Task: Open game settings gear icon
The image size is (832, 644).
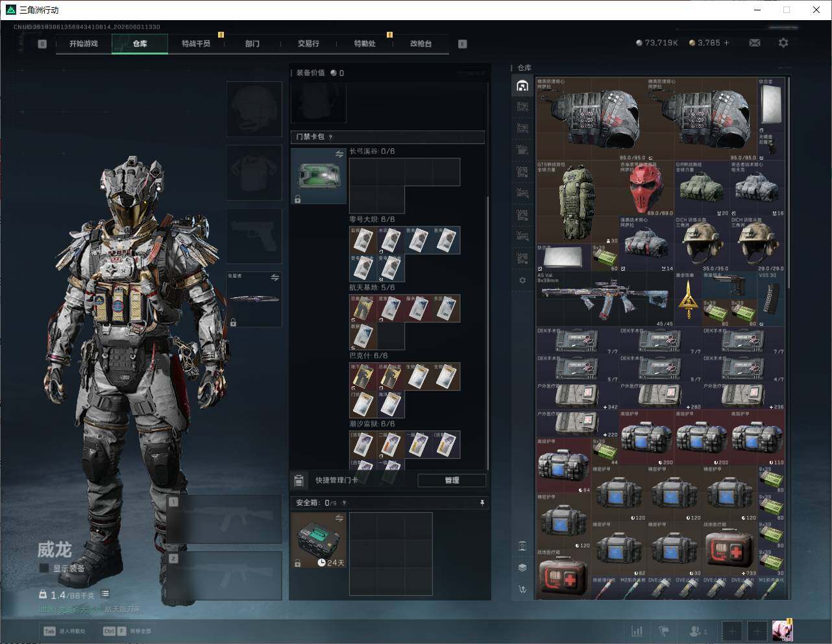Action: coord(783,43)
